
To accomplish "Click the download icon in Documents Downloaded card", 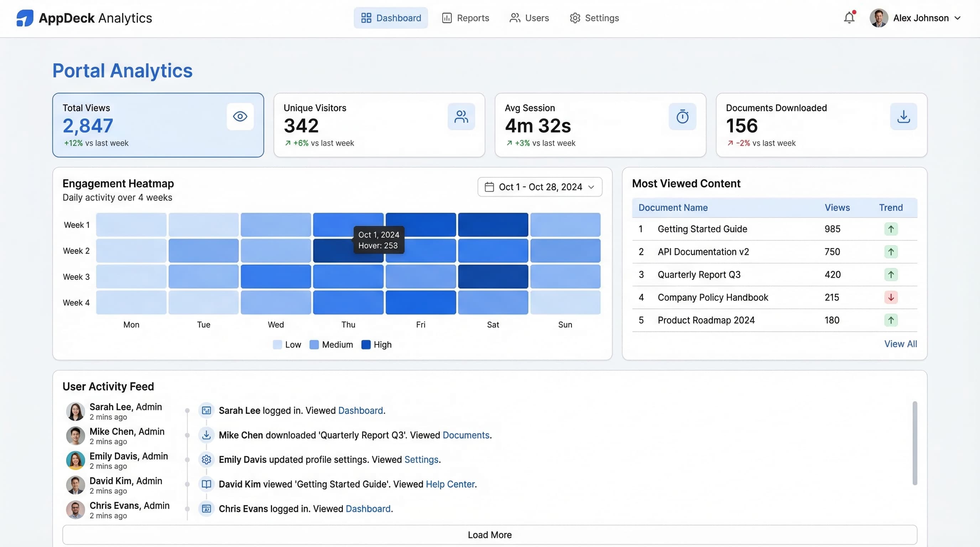I will tap(903, 116).
